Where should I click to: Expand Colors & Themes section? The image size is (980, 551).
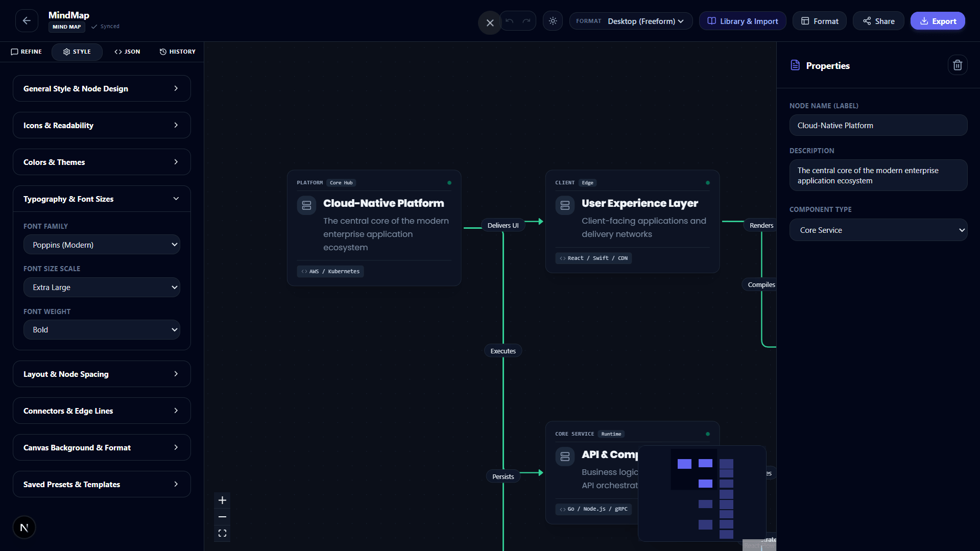(102, 162)
